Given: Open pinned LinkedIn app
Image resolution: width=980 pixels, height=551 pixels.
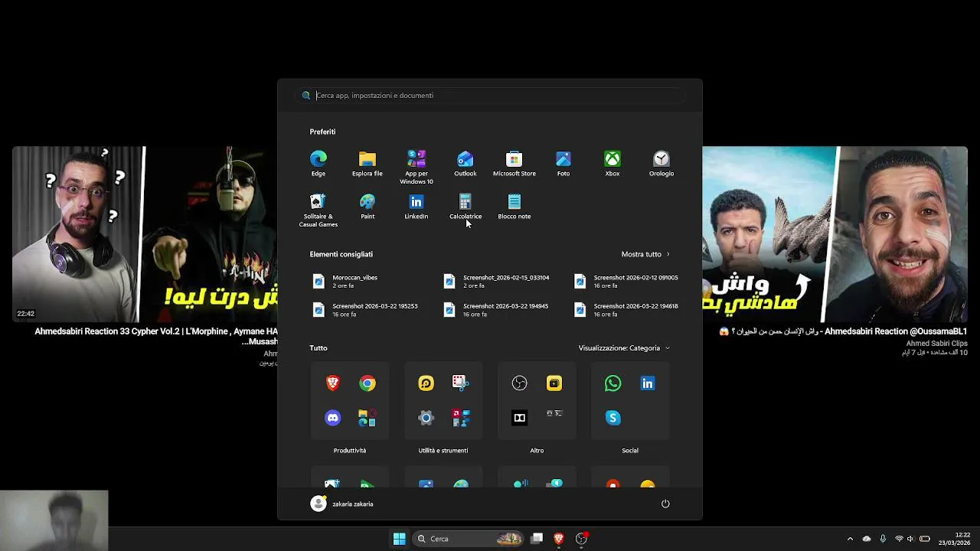Looking at the screenshot, I should tap(416, 207).
